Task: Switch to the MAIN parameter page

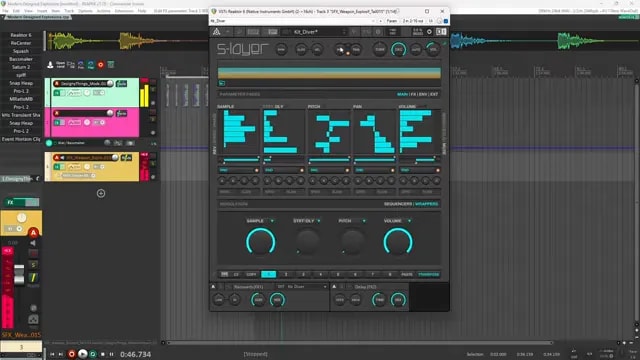Action: point(402,94)
